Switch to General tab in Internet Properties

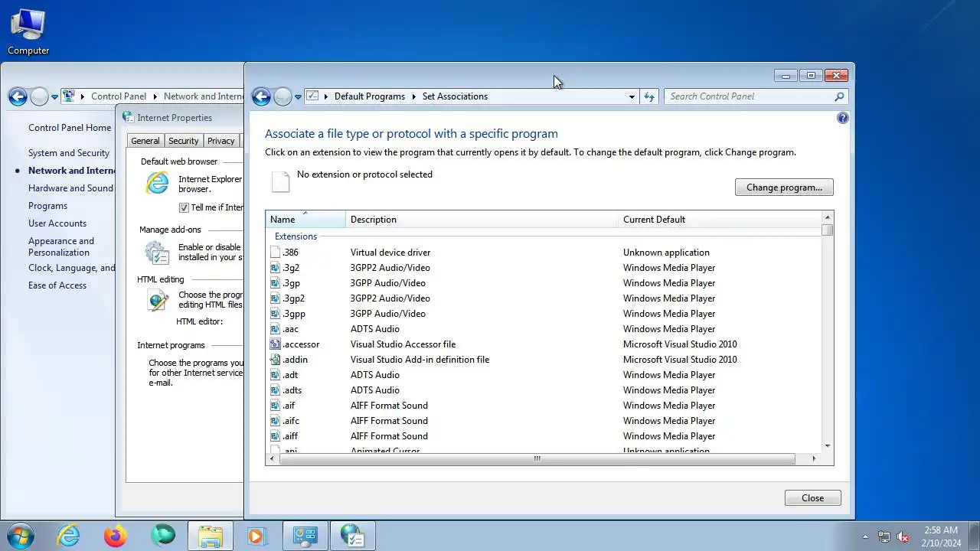tap(145, 141)
